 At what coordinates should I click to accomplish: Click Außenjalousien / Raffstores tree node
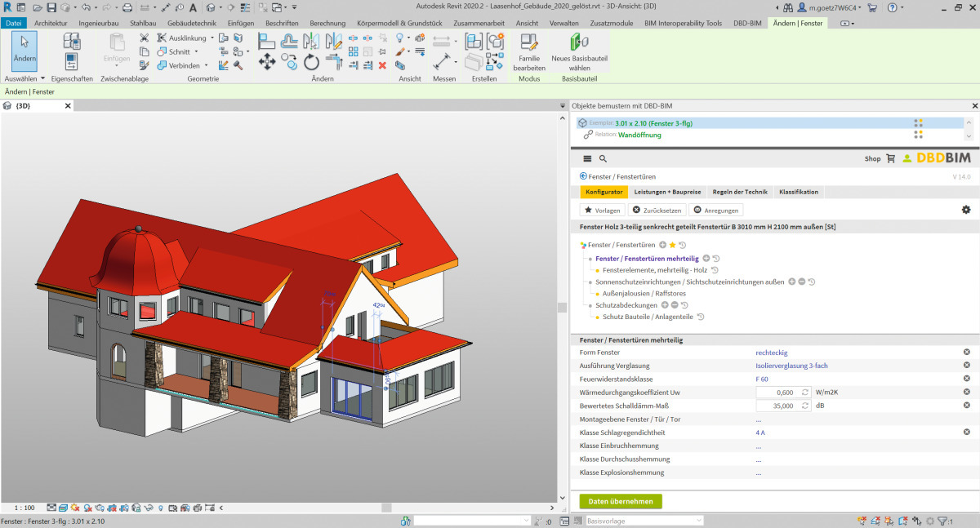[x=644, y=293]
